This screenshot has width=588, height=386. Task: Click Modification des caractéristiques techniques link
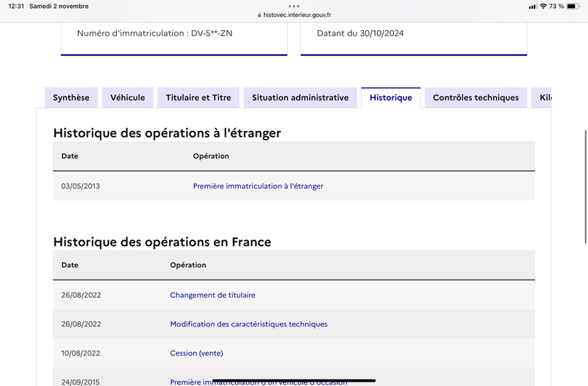(x=248, y=324)
